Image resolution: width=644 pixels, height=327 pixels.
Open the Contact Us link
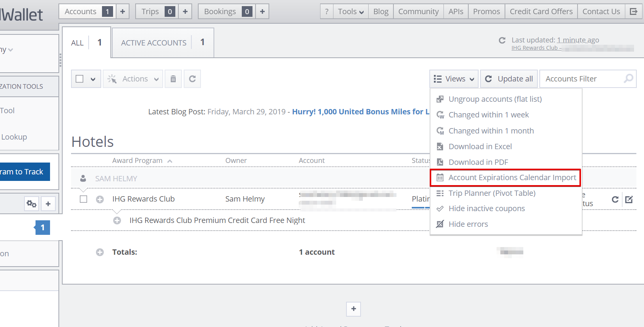click(601, 11)
